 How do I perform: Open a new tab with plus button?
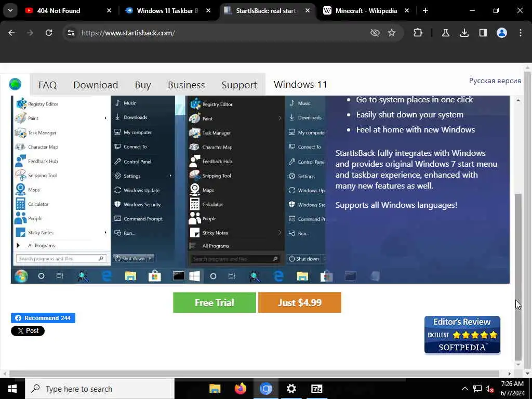point(425,10)
